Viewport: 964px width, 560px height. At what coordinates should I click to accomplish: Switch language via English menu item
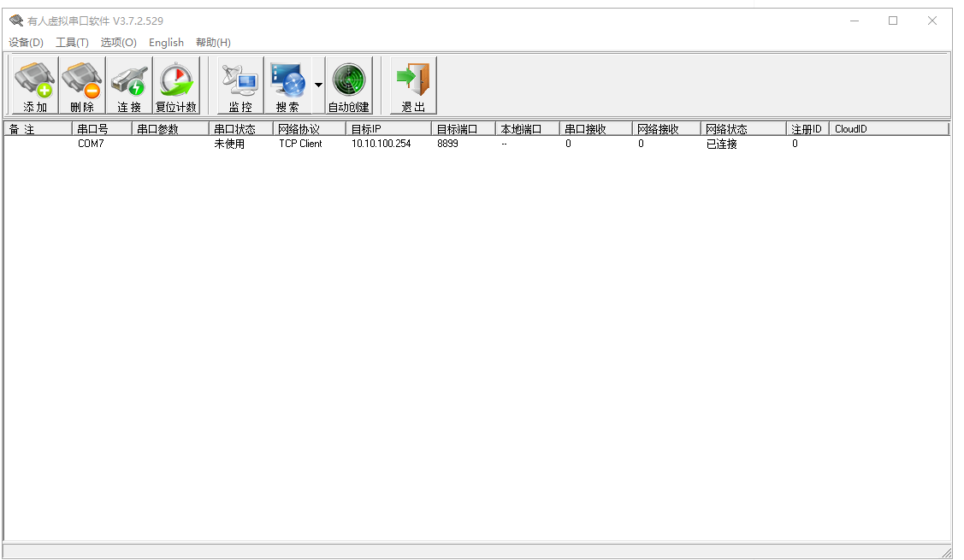point(166,43)
